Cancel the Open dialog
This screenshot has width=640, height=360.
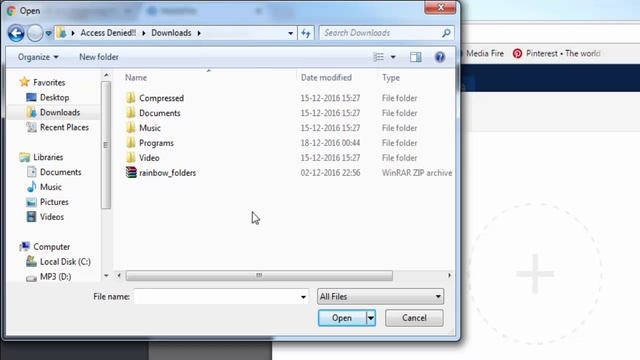coord(414,318)
